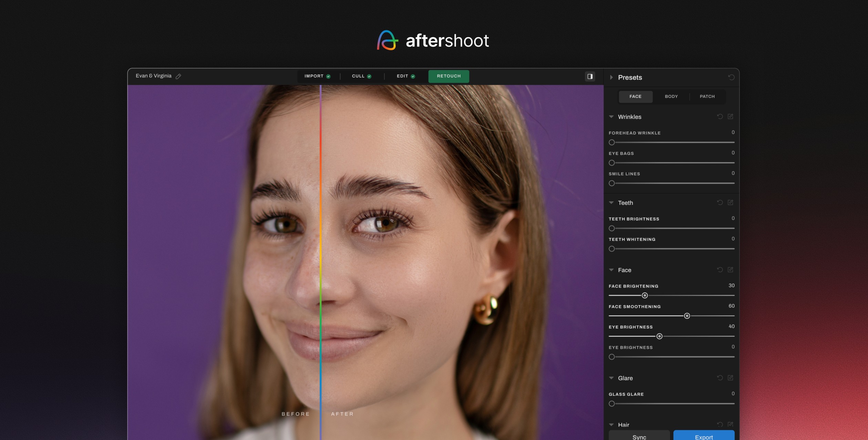Reset the Face section adjustments
868x440 pixels.
click(x=720, y=270)
